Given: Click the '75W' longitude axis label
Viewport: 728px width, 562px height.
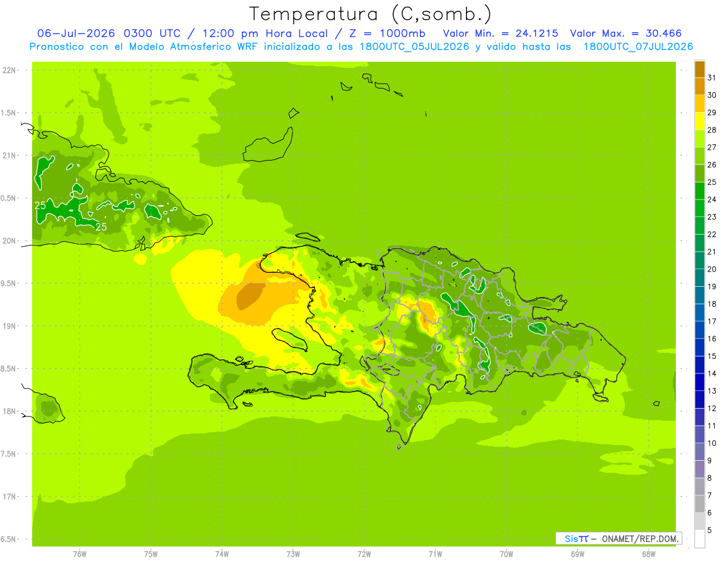Looking at the screenshot, I should coord(151,554).
